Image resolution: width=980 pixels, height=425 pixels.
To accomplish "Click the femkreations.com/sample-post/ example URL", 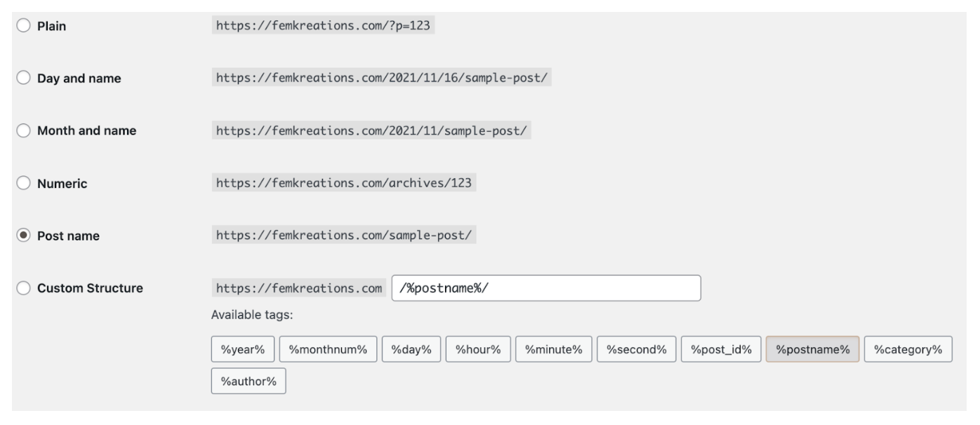I will (345, 236).
